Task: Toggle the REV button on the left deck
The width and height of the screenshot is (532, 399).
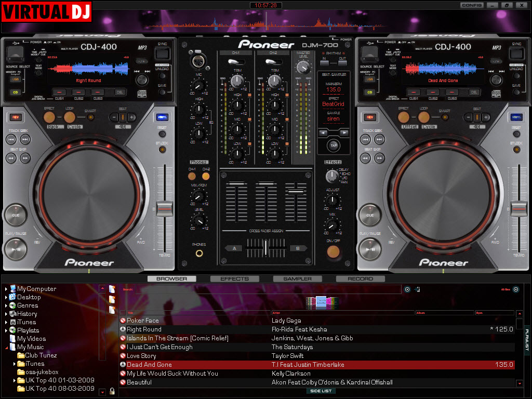Action: (x=15, y=117)
